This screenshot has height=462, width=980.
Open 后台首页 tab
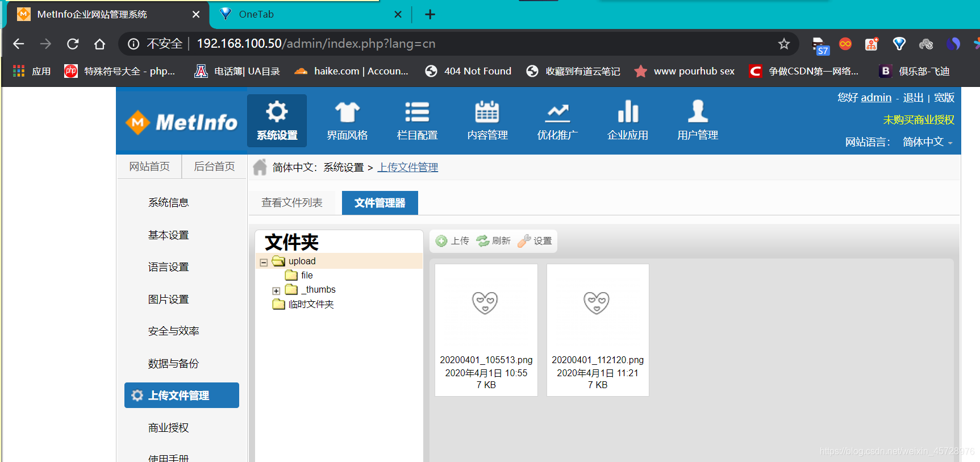pos(214,167)
